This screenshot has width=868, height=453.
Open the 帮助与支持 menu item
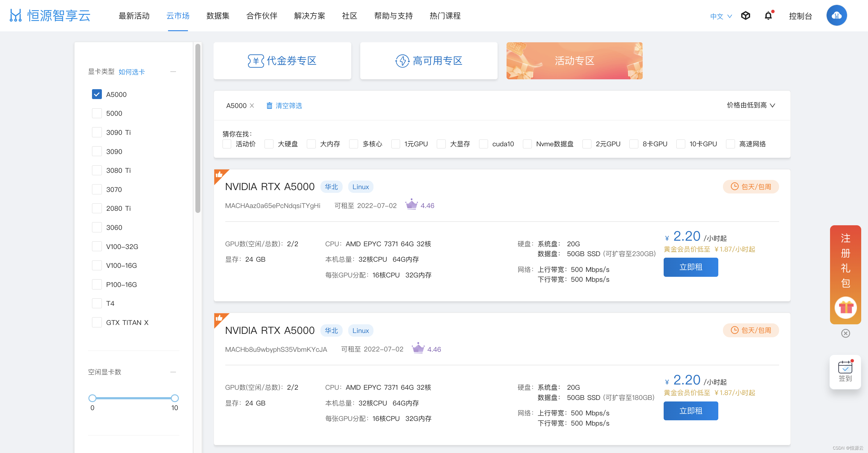point(393,16)
